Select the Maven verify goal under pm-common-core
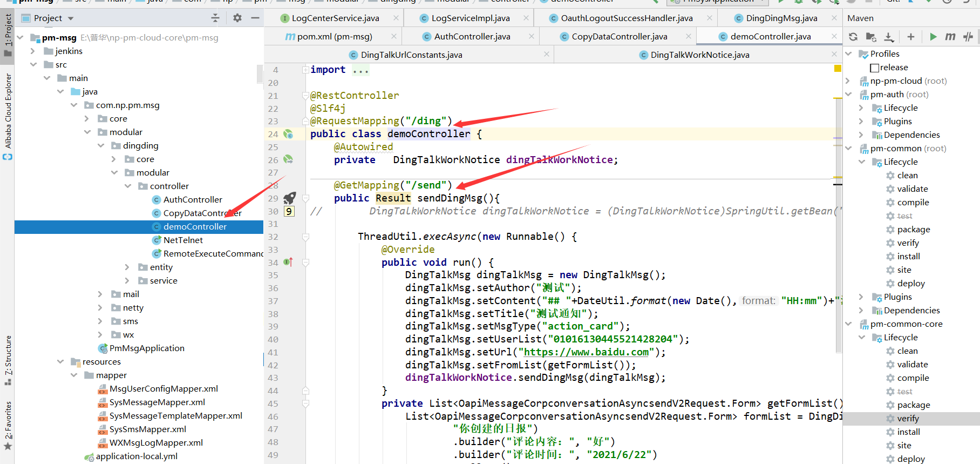 (908, 418)
